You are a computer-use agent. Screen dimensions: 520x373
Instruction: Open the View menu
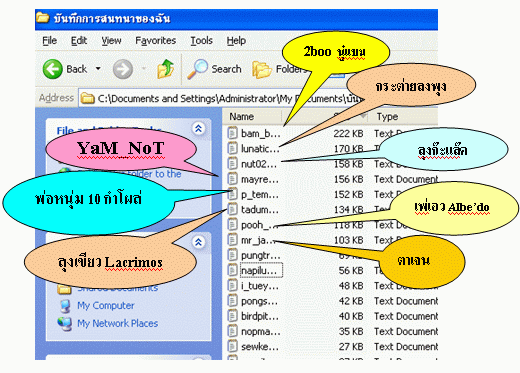[x=111, y=41]
